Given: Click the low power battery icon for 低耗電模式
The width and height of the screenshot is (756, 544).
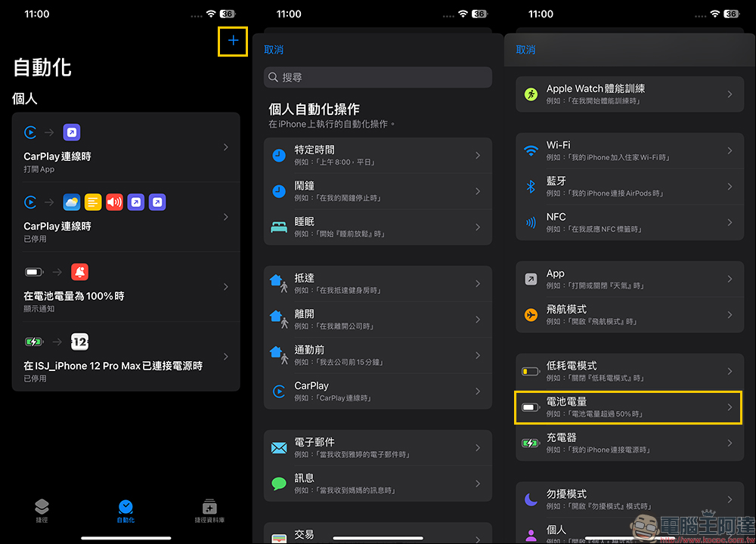Looking at the screenshot, I should coord(531,372).
